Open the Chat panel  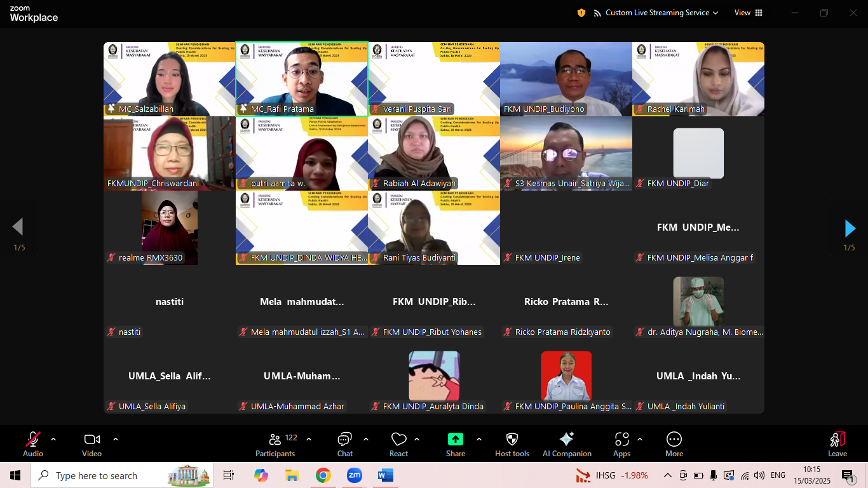pos(344,440)
